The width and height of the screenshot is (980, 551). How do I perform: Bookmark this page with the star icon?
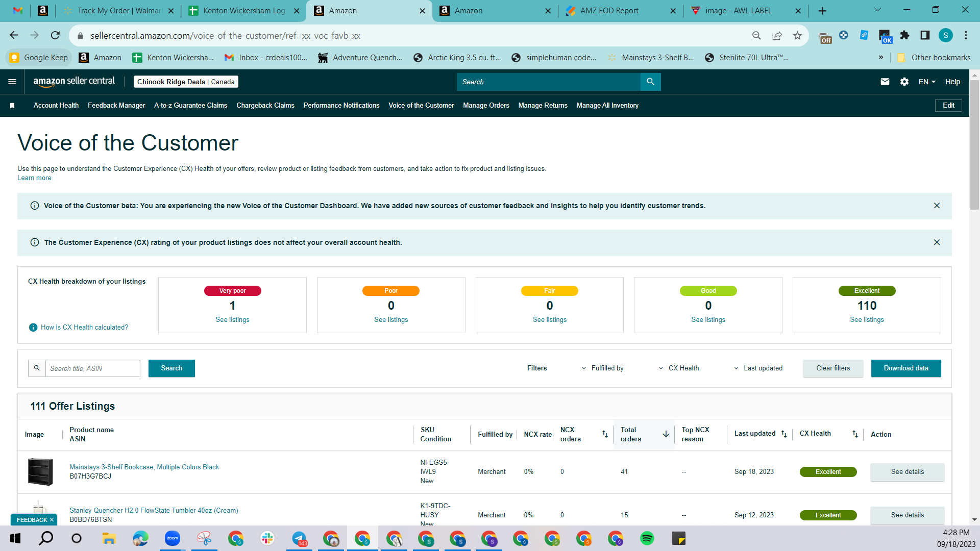797,35
